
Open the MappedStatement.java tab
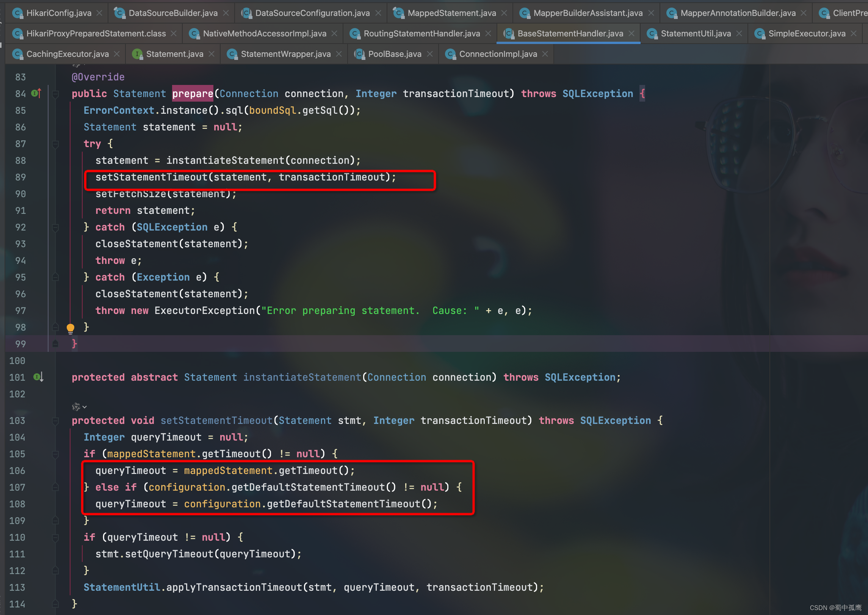tap(451, 13)
